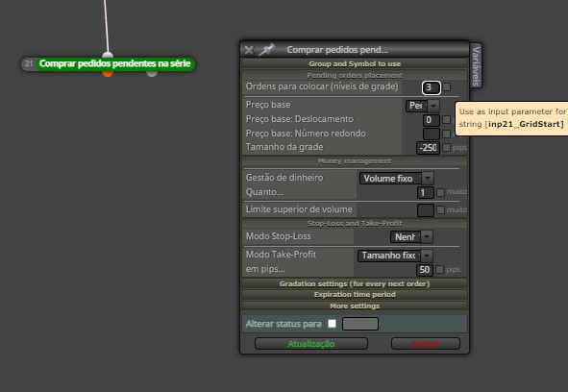This screenshot has width=568, height=392.
Task: Collapse Money management section header
Action: tap(355, 160)
